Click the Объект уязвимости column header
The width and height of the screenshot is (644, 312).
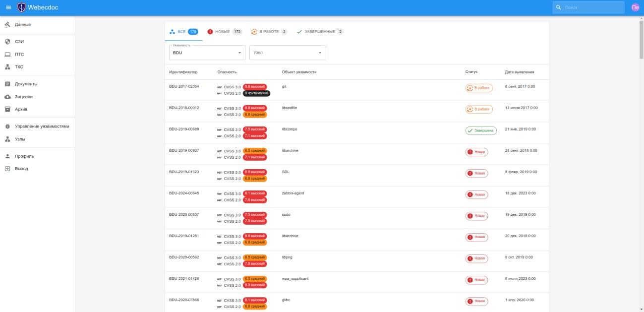(299, 72)
